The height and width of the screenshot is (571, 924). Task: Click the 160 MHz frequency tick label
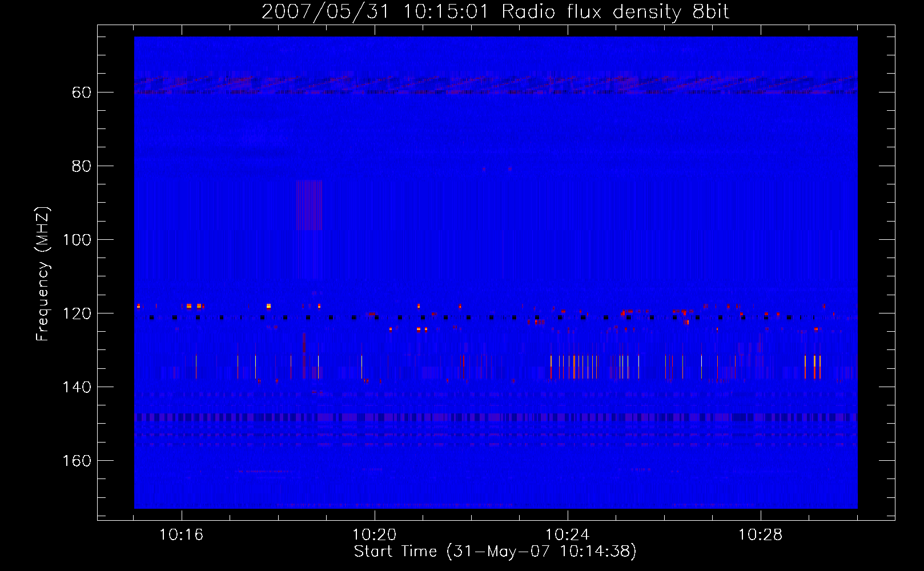[77, 461]
